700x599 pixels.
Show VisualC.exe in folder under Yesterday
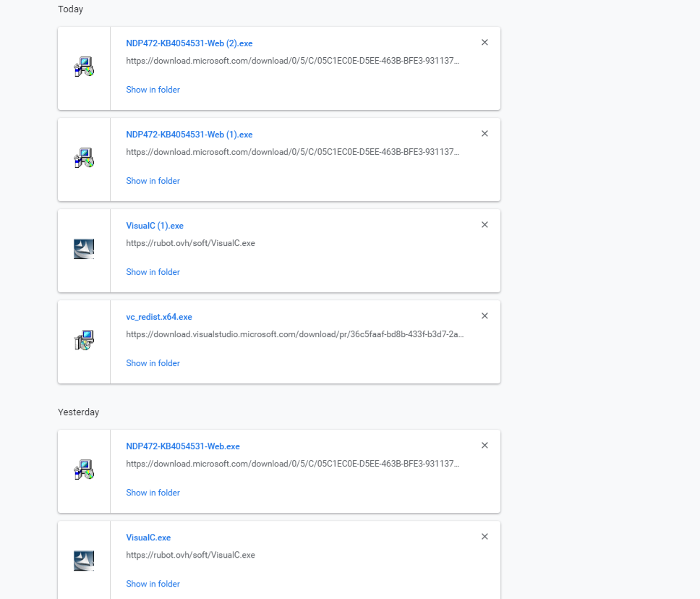tap(153, 584)
